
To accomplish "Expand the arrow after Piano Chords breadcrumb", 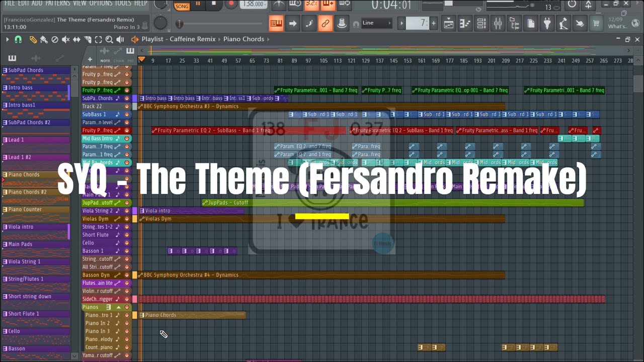I will tap(268, 39).
